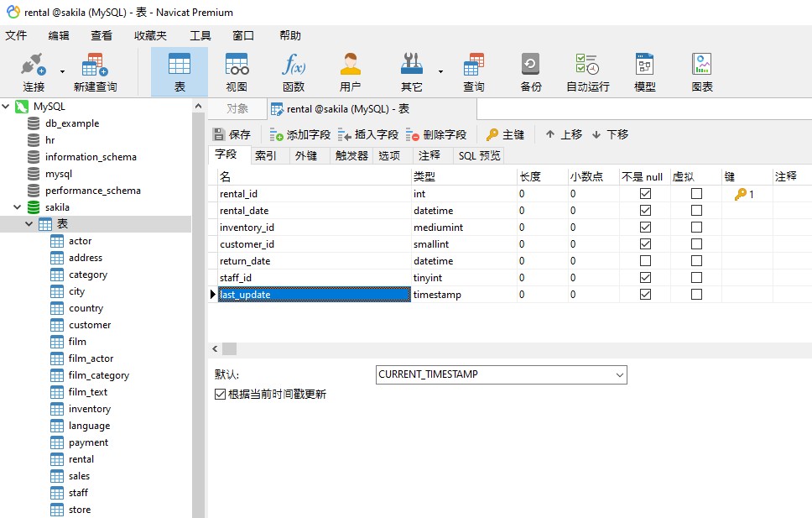The image size is (812, 518).
Task: Click the navigation pane scroll-up arrow
Action: [x=198, y=107]
